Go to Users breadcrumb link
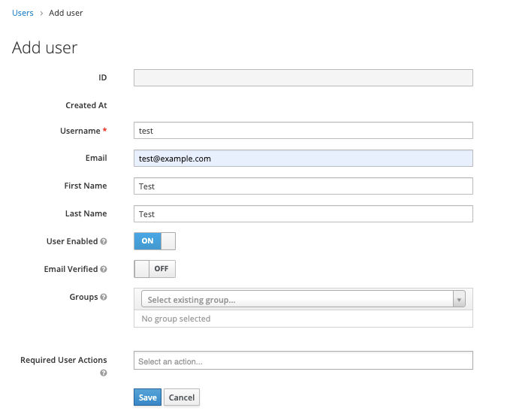This screenshot has width=507, height=420. (x=23, y=13)
